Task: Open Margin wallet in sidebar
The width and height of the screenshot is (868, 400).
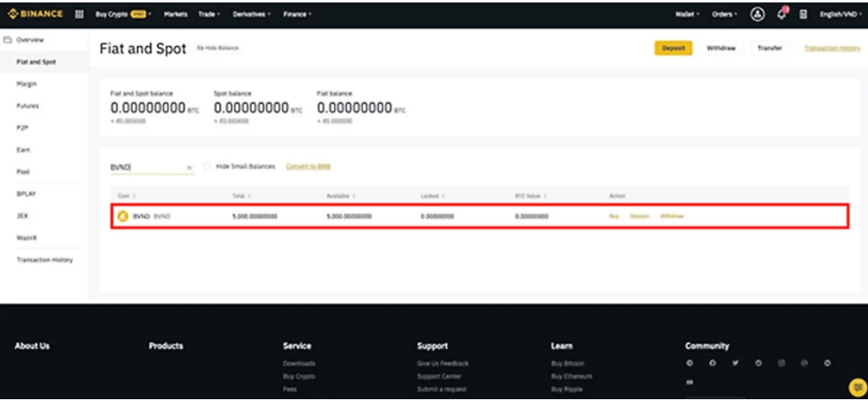Action: coord(26,84)
